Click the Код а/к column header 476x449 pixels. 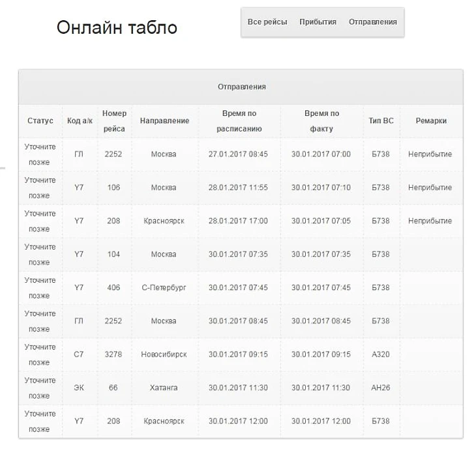pyautogui.click(x=80, y=121)
